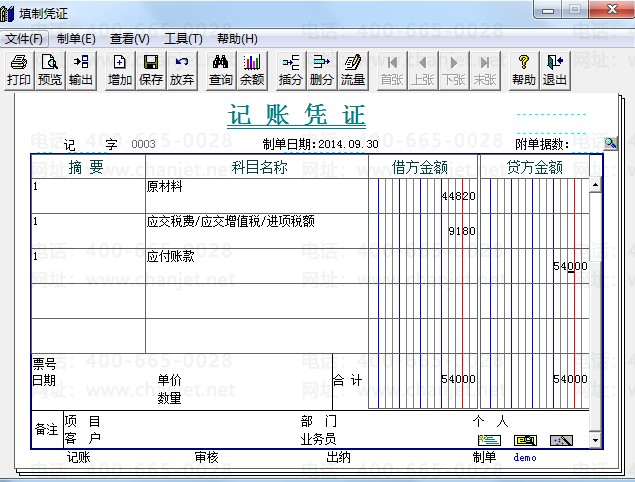The height and width of the screenshot is (482, 635).
Task: Click the 应付账款 credit amount 54000 cell
Action: [534, 265]
